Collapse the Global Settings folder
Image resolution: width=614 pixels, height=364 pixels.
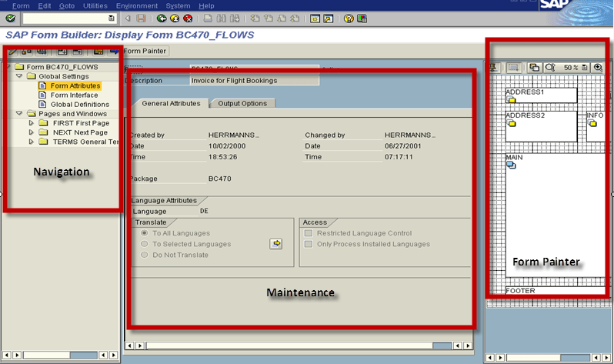[19, 76]
